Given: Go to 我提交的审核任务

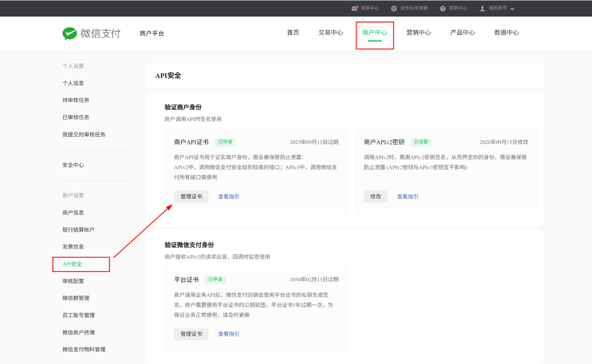Looking at the screenshot, I should click(x=84, y=134).
